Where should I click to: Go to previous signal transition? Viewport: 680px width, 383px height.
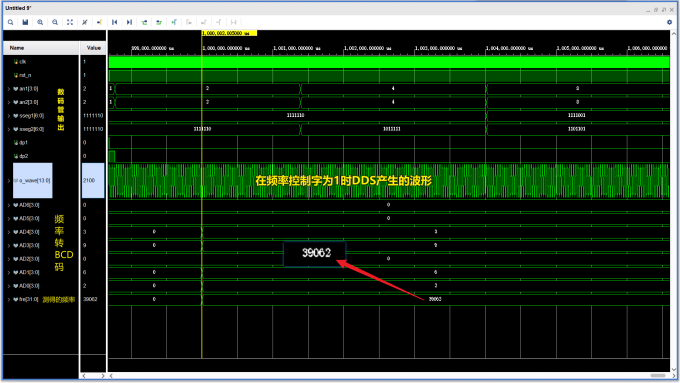click(144, 22)
